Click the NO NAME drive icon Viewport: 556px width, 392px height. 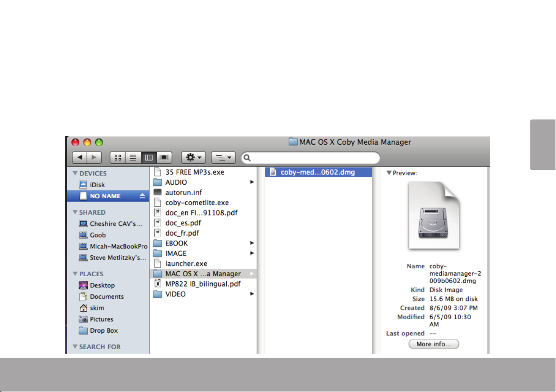pos(83,196)
